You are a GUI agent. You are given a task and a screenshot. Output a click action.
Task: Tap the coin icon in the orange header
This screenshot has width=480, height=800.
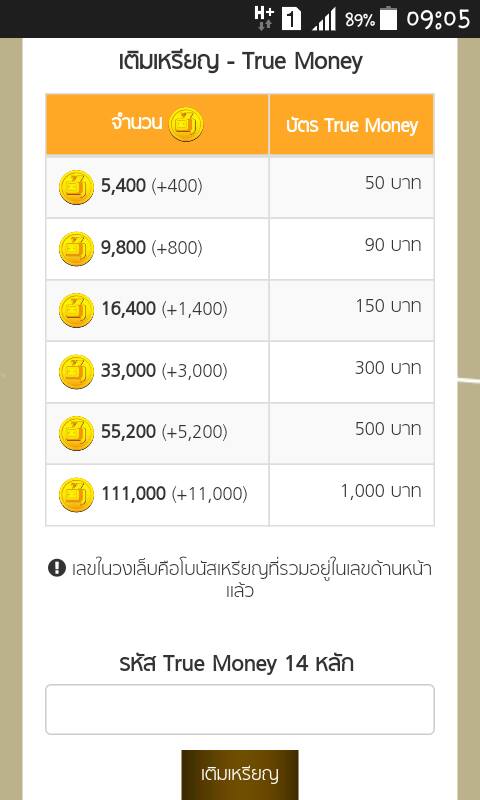click(x=186, y=124)
